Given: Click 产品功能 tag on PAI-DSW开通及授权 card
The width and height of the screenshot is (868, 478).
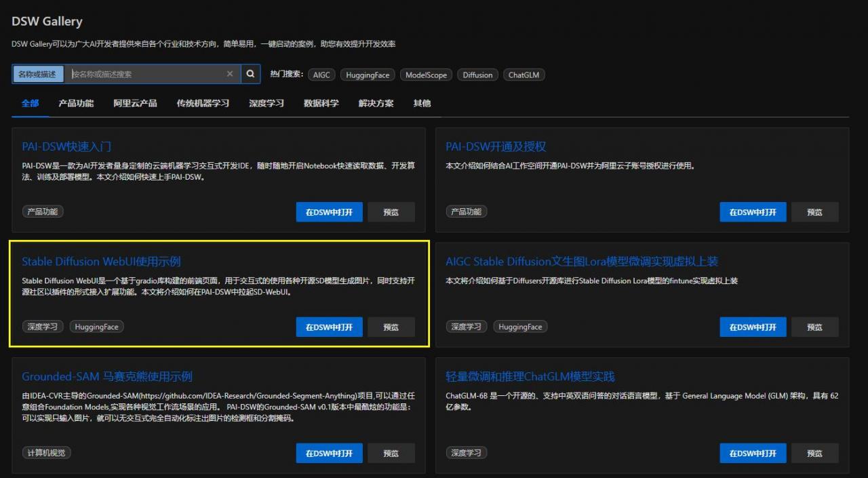Looking at the screenshot, I should point(467,212).
